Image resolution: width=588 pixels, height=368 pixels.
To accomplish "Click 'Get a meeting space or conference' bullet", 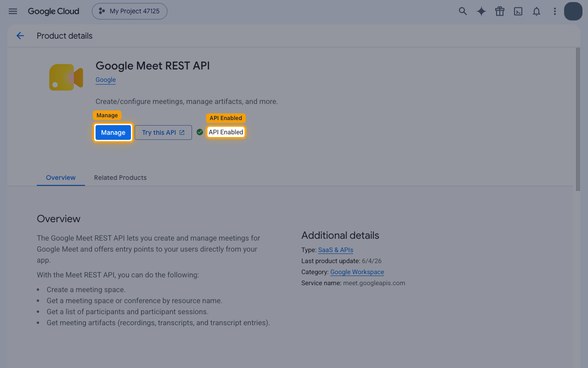I will (x=134, y=301).
